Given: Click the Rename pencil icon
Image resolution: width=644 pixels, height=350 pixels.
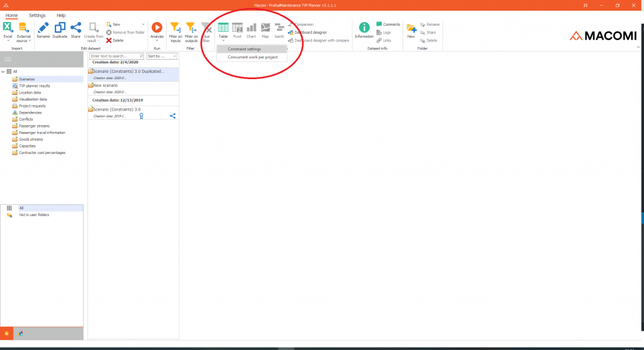Looking at the screenshot, I should click(43, 28).
